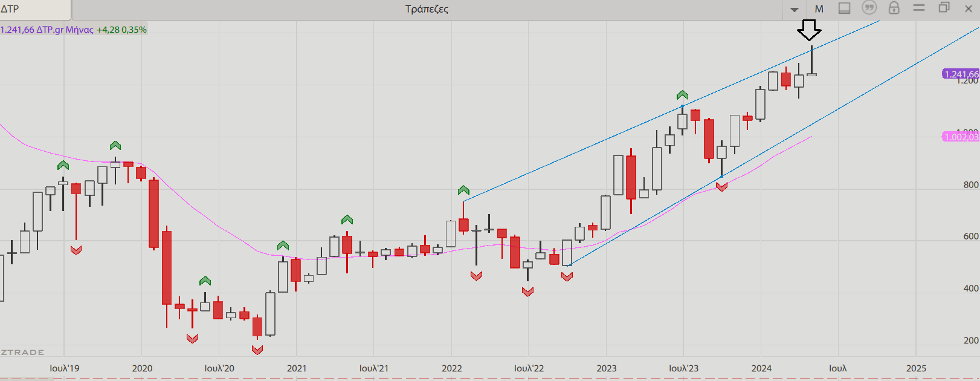980x381 pixels.
Task: Open the chart selector dropdown arrow
Action: [x=795, y=10]
